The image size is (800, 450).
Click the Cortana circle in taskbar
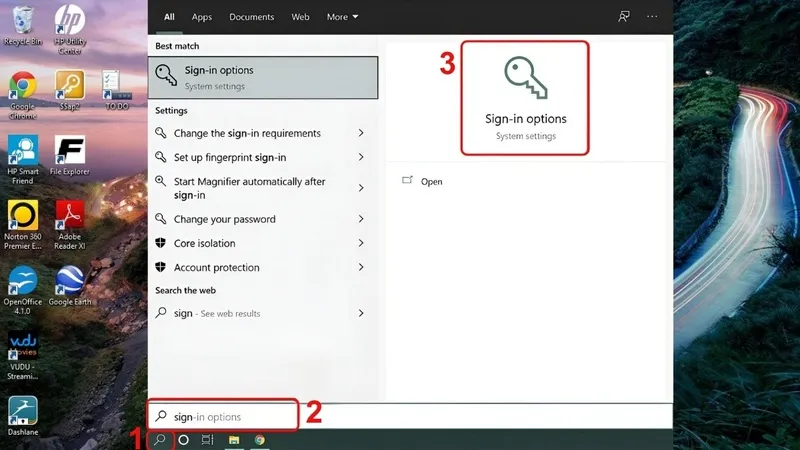[184, 439]
